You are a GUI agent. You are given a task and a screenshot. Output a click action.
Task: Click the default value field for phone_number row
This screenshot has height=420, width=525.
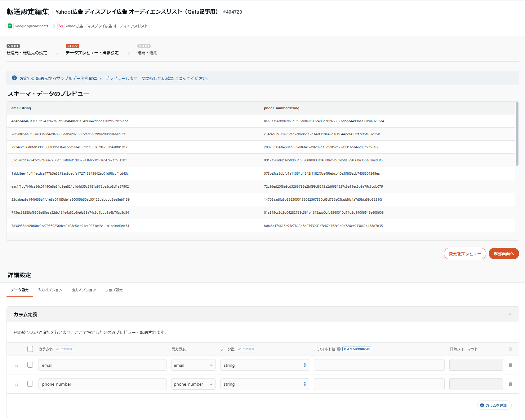pos(379,384)
